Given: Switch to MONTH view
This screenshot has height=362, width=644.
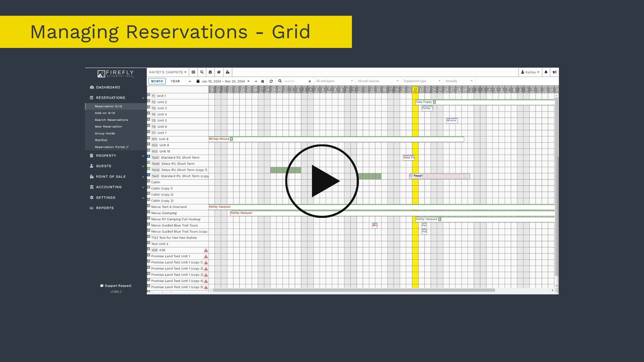Looking at the screenshot, I should pyautogui.click(x=157, y=81).
